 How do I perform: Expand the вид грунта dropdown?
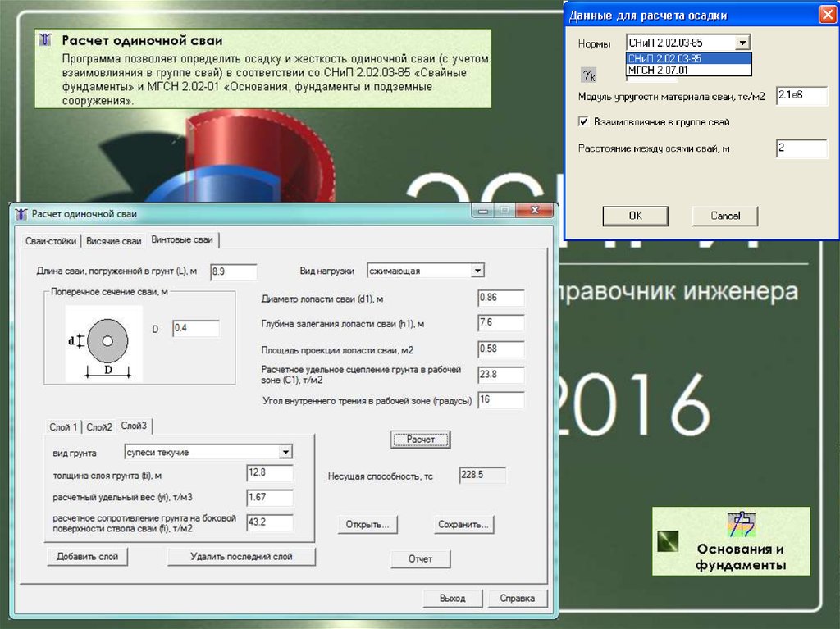pyautogui.click(x=285, y=452)
